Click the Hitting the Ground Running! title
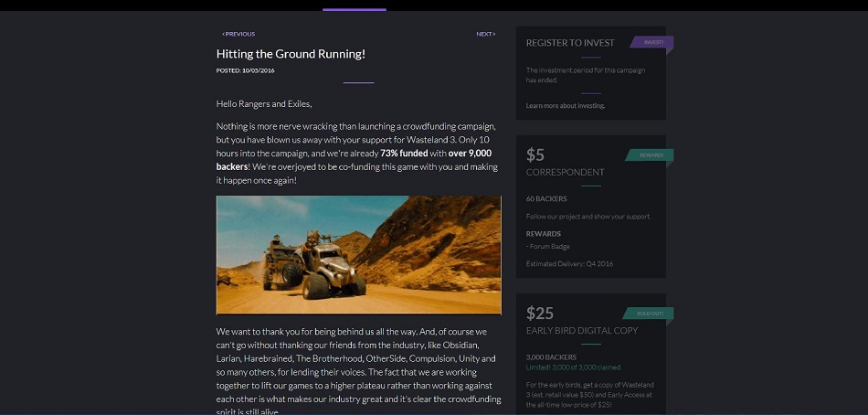Image resolution: width=868 pixels, height=415 pixels. click(291, 54)
